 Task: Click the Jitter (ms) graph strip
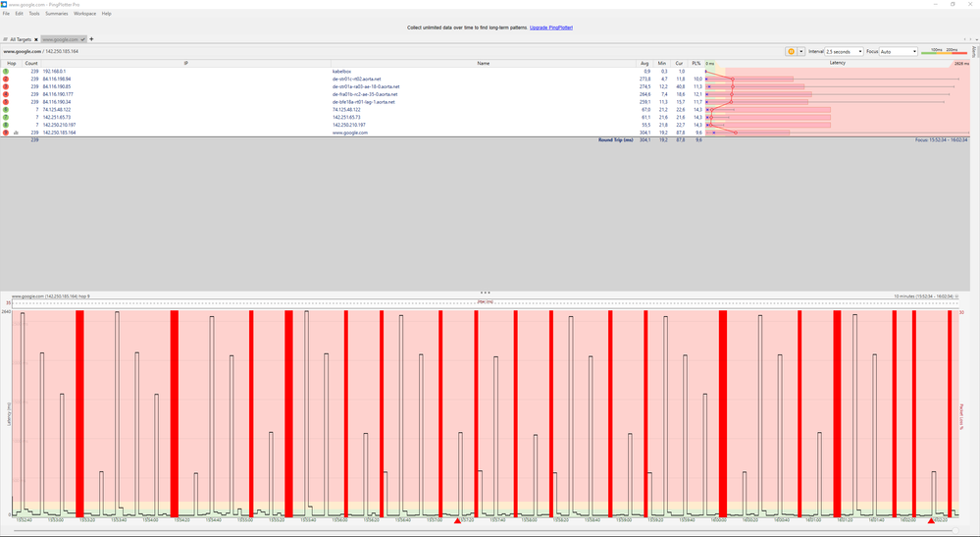485,302
